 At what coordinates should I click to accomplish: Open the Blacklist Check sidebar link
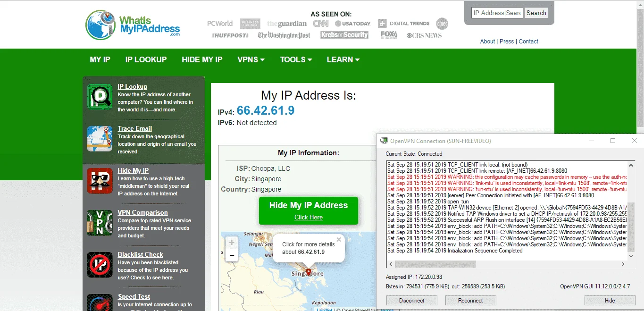[141, 254]
